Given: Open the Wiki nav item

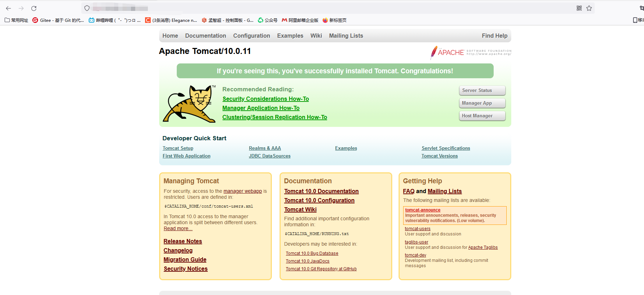Looking at the screenshot, I should click(316, 36).
